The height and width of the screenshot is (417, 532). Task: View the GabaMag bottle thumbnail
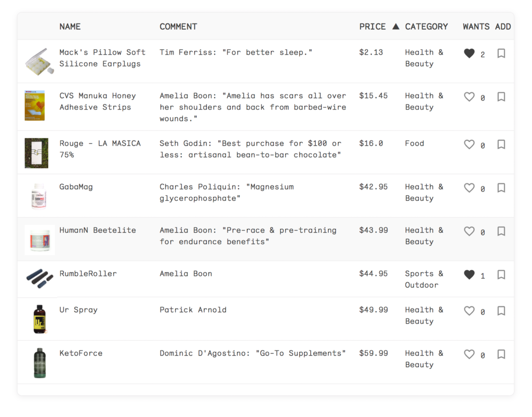pos(38,196)
